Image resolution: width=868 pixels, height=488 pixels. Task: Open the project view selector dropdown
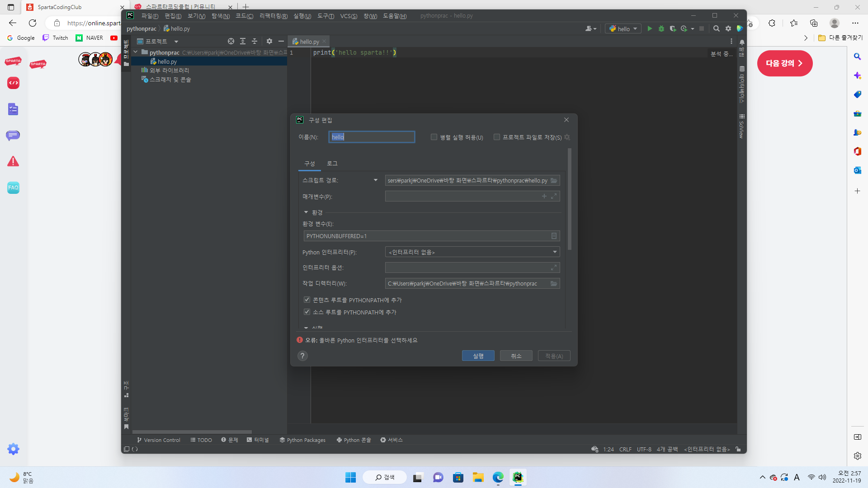tap(176, 41)
